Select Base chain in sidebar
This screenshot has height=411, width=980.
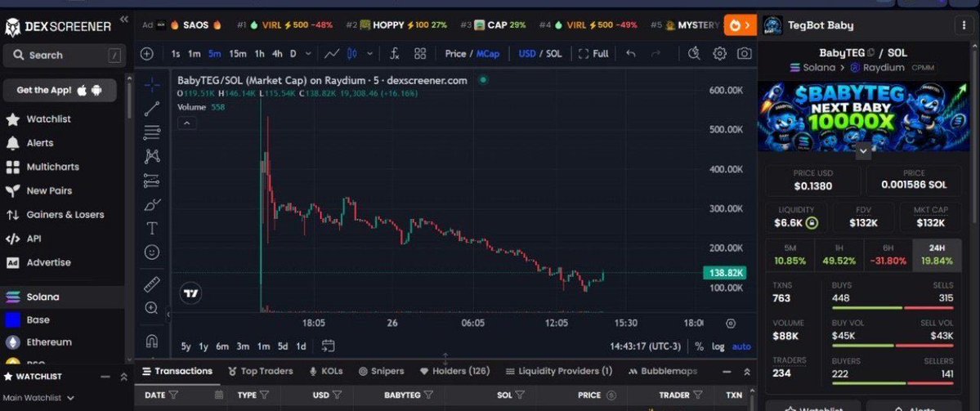coord(38,319)
